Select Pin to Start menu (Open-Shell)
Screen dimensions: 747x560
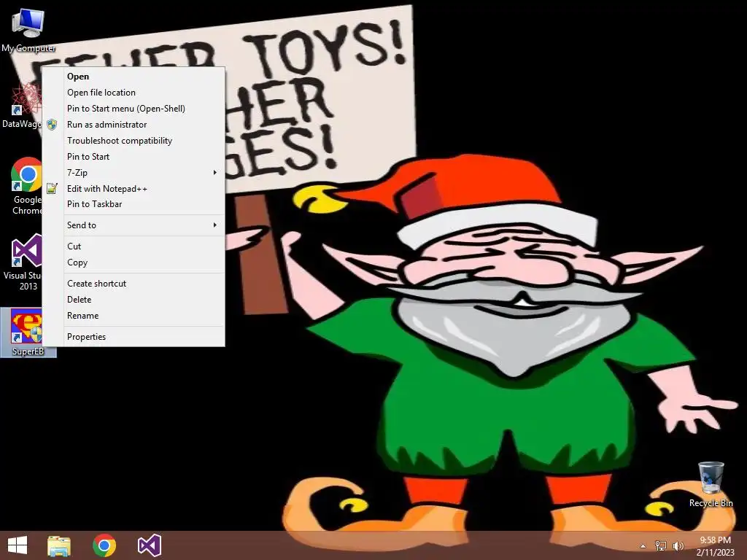pyautogui.click(x=133, y=109)
